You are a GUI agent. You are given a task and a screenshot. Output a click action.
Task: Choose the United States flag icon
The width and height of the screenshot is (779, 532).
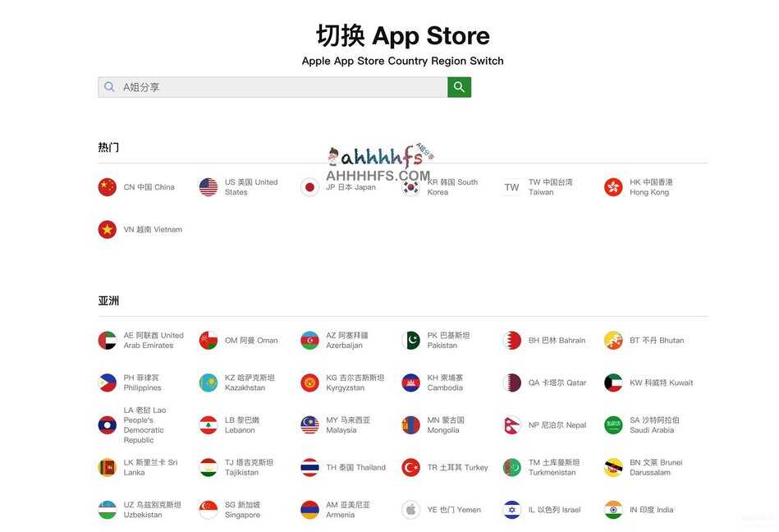(x=208, y=187)
